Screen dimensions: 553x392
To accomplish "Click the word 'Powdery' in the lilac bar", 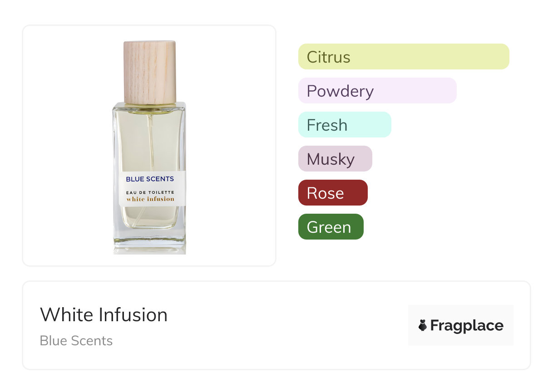I will [x=340, y=91].
